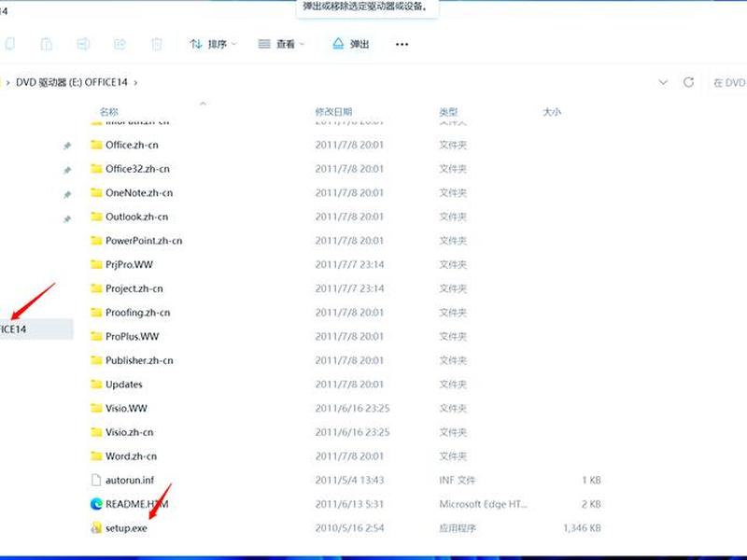
Task: Select the ProPlus.WW folder icon
Action: (x=96, y=336)
